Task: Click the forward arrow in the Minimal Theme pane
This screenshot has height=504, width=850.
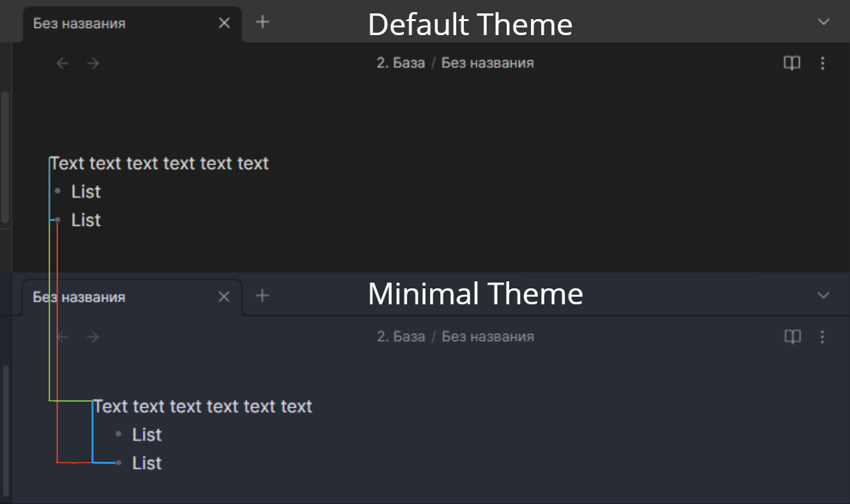Action: (x=93, y=336)
